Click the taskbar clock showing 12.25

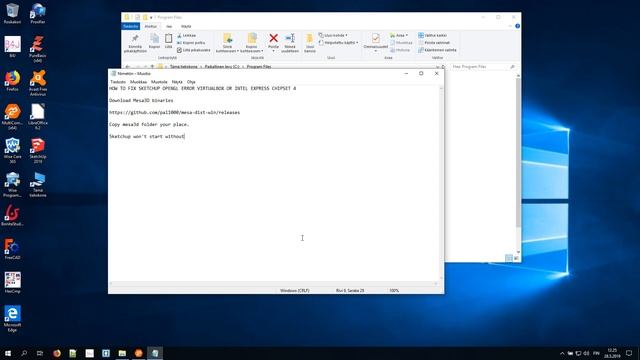pyautogui.click(x=612, y=353)
